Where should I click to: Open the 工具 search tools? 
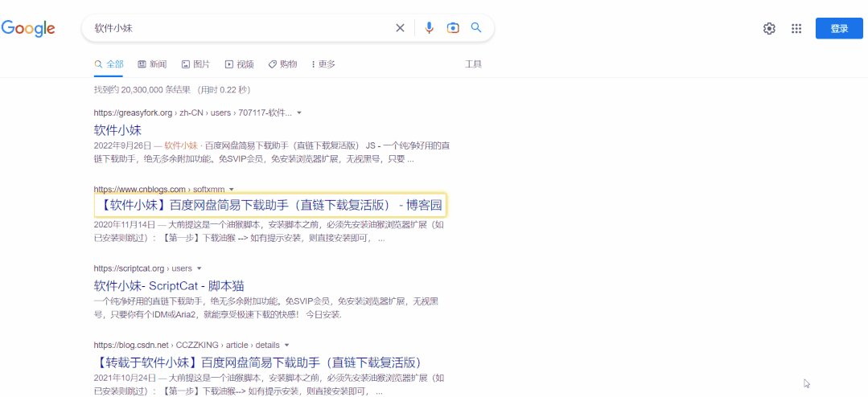tap(473, 64)
